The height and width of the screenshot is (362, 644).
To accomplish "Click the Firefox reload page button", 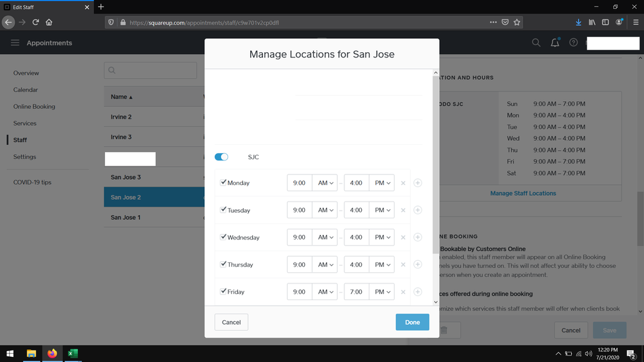I will coord(35,22).
